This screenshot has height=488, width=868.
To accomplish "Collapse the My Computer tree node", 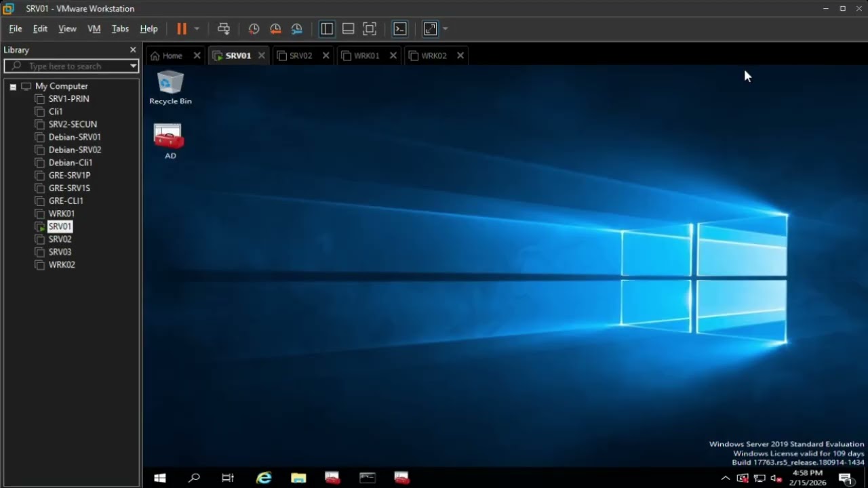I will click(x=13, y=87).
